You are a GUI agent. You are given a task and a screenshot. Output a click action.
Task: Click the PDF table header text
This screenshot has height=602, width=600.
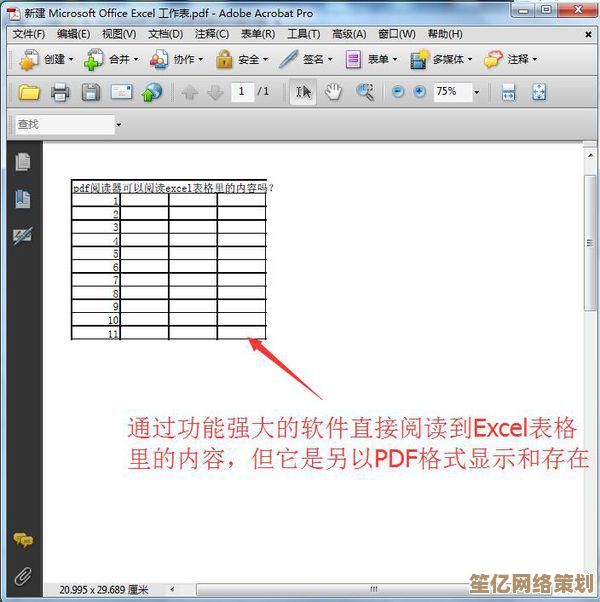click(173, 188)
